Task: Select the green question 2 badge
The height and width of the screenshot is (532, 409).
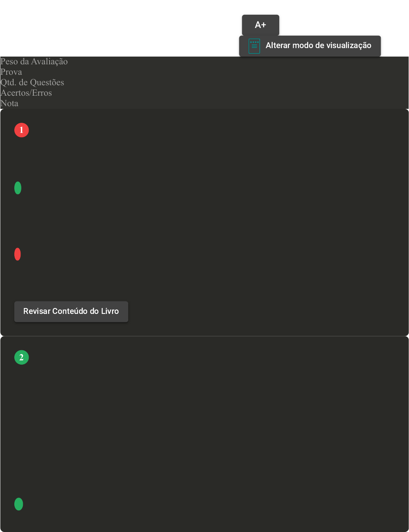Action: [x=22, y=357]
